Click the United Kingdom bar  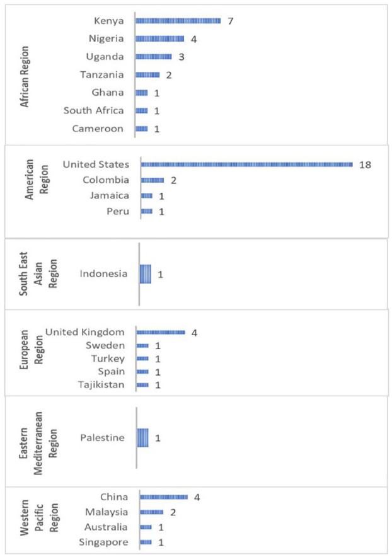[161, 332]
